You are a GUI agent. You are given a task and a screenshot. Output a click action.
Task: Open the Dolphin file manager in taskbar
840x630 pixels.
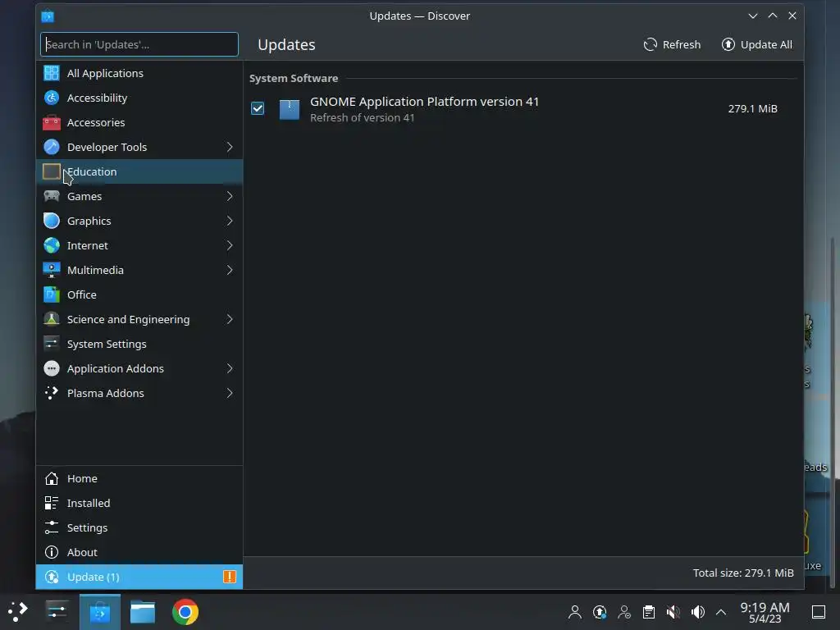tap(143, 612)
